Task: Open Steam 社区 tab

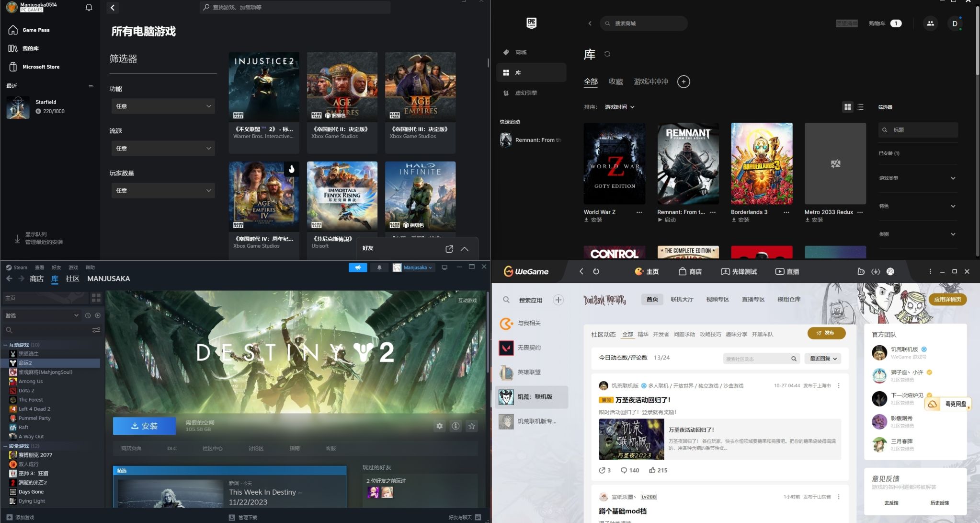Action: [72, 279]
